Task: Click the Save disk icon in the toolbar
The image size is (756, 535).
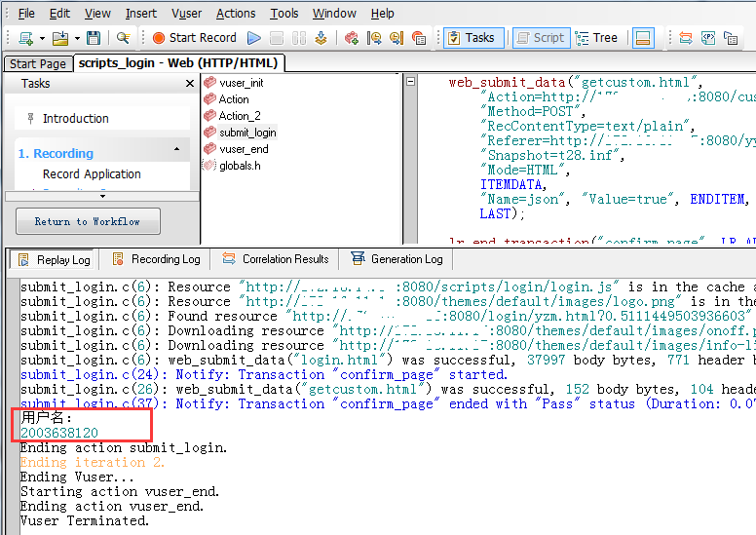Action: click(94, 38)
